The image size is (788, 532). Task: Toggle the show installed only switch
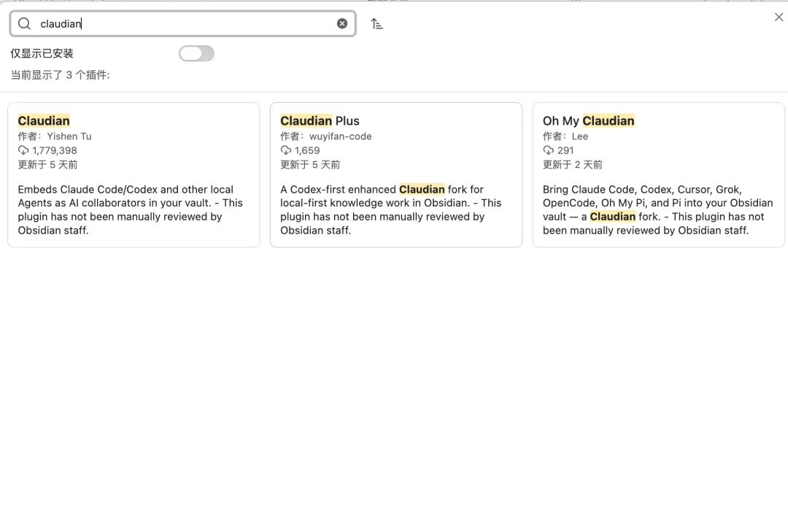(196, 53)
